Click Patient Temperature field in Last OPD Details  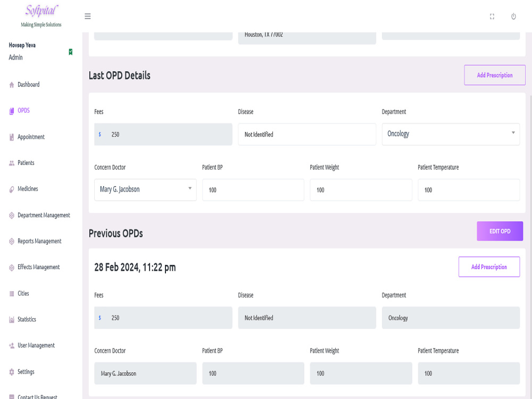[469, 190]
